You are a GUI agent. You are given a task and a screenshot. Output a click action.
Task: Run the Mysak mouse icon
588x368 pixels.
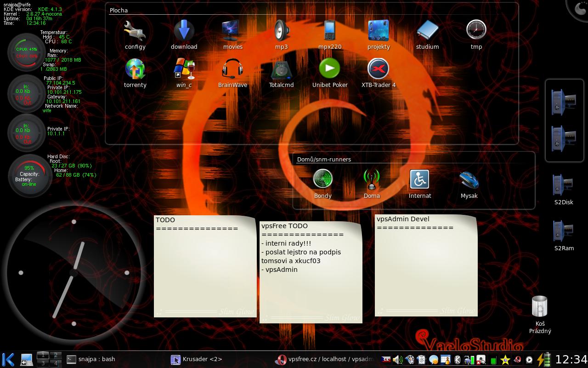(x=469, y=179)
